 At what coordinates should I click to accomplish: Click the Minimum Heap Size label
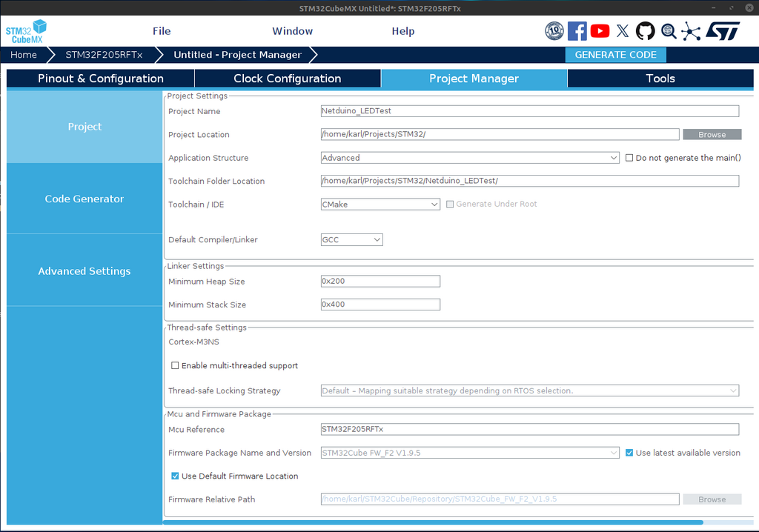tap(206, 282)
